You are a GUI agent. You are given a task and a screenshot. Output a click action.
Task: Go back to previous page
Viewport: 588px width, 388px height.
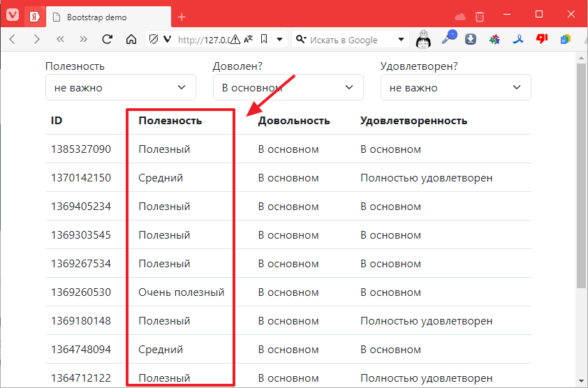click(13, 40)
